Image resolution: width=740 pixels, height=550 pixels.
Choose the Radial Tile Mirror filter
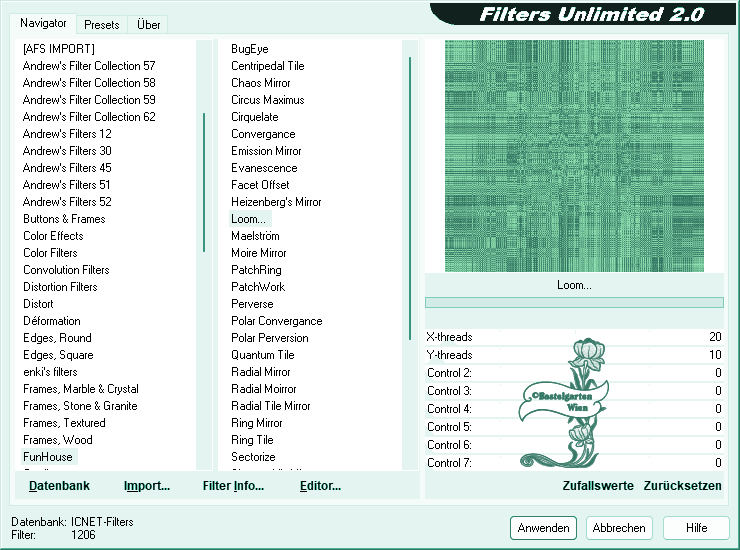[270, 406]
